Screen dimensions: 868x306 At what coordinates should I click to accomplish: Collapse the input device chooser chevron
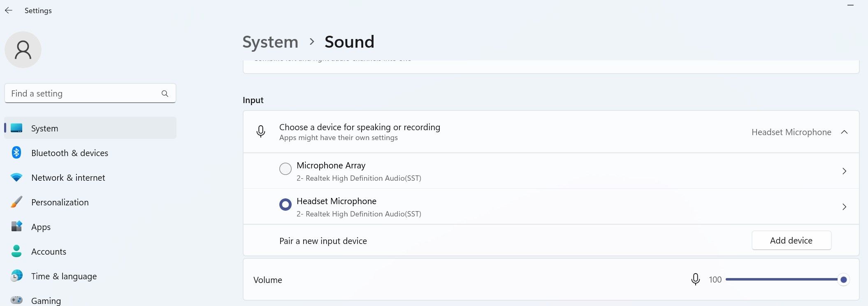click(844, 132)
